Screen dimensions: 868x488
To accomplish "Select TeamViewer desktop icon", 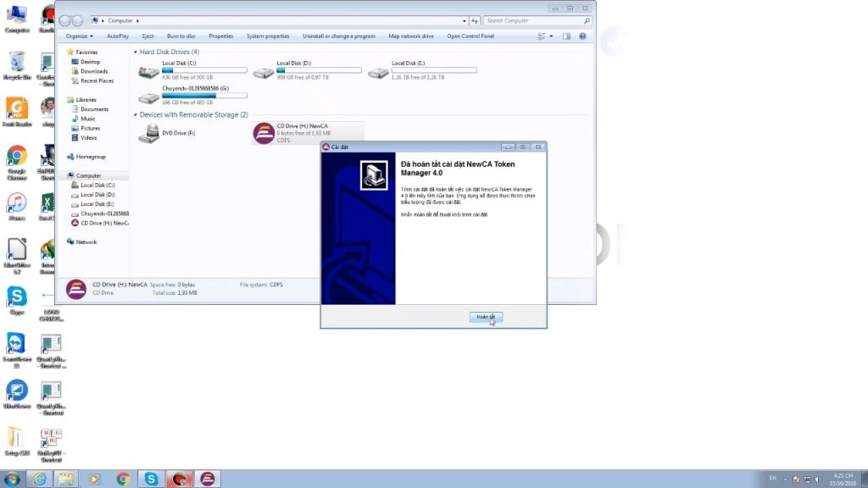I will point(17,350).
